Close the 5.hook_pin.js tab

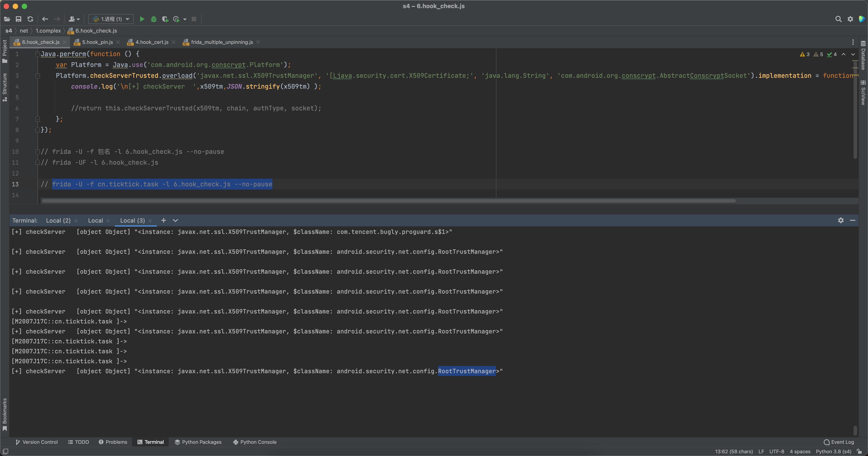click(x=118, y=42)
